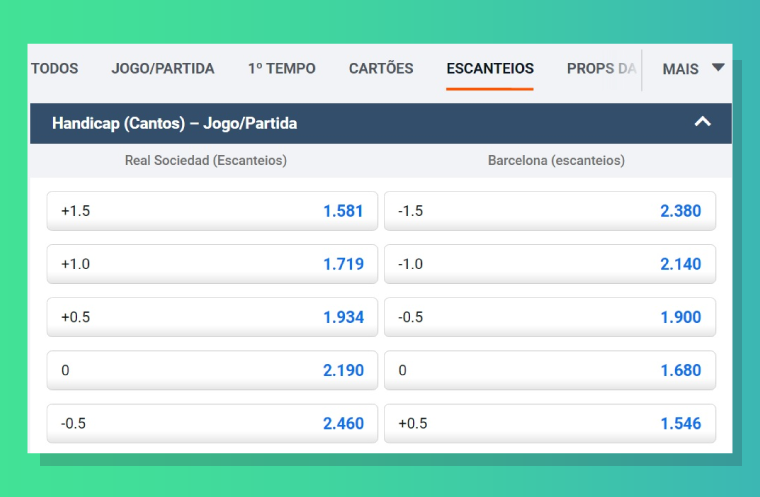This screenshot has width=760, height=497.
Task: Open the TODOS tab
Action: point(54,68)
